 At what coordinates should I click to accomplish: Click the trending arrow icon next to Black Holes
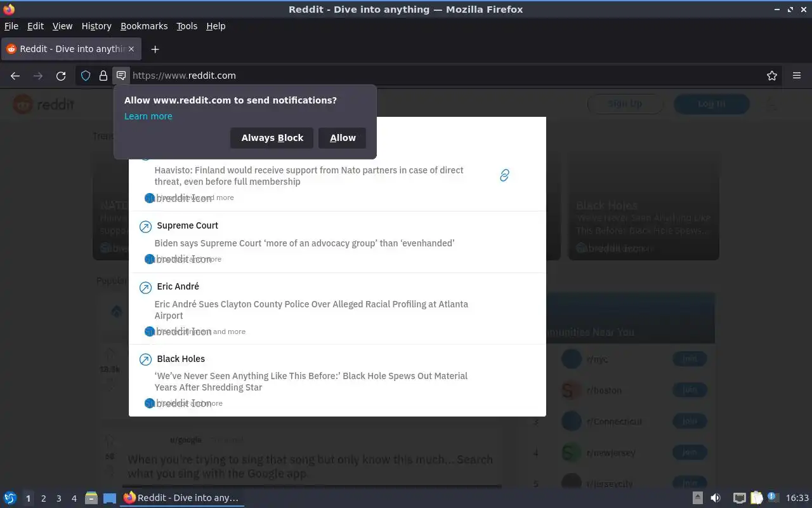point(145,359)
